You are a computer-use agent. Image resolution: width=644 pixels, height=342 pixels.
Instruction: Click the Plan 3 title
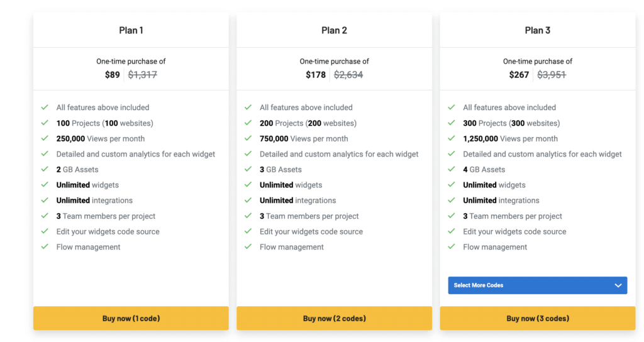[x=538, y=30]
